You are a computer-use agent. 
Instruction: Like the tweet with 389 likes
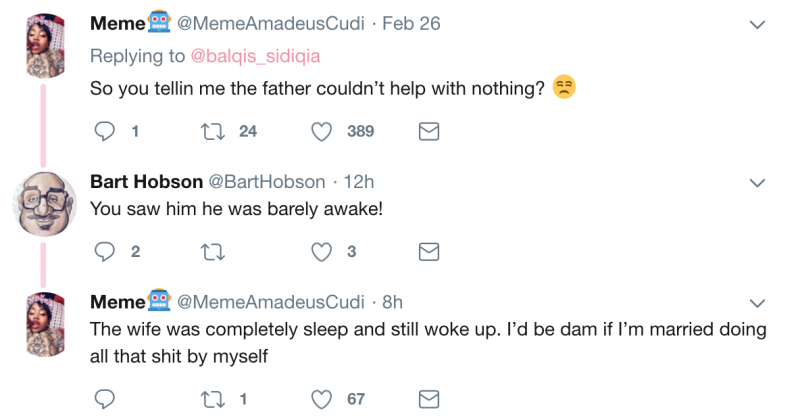click(x=322, y=131)
